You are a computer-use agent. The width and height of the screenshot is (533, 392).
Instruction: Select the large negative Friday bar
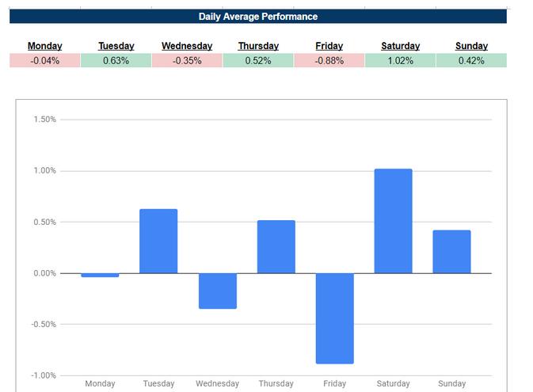[x=334, y=318]
